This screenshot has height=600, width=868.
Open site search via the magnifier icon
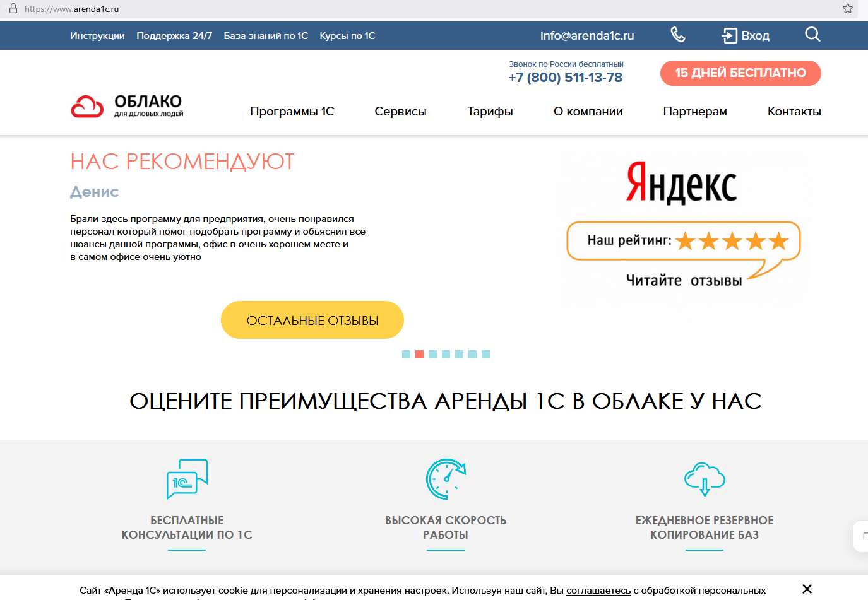coord(812,35)
